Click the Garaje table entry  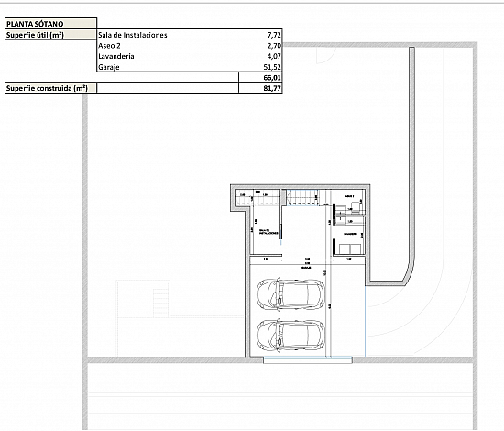pos(109,67)
